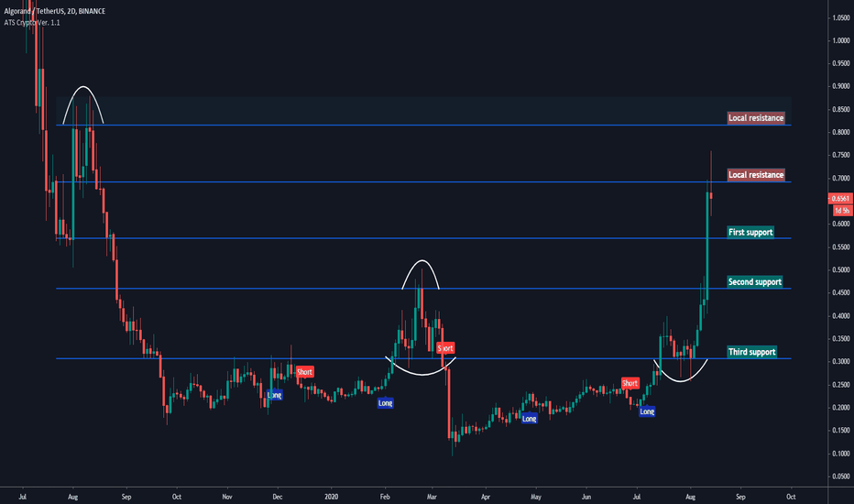The width and height of the screenshot is (854, 504).
Task: Click the 0.5000 price axis value
Action: coord(841,270)
